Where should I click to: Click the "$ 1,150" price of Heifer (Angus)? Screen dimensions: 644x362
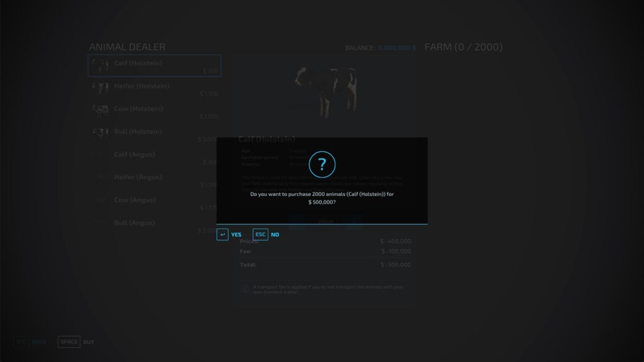tap(209, 185)
